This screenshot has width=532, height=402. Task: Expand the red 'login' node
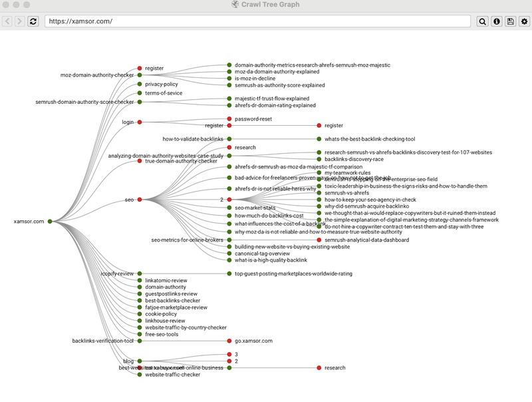[140, 122]
